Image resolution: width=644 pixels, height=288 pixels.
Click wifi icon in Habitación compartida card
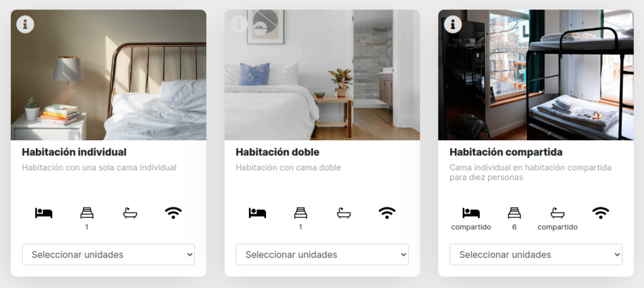point(601,213)
